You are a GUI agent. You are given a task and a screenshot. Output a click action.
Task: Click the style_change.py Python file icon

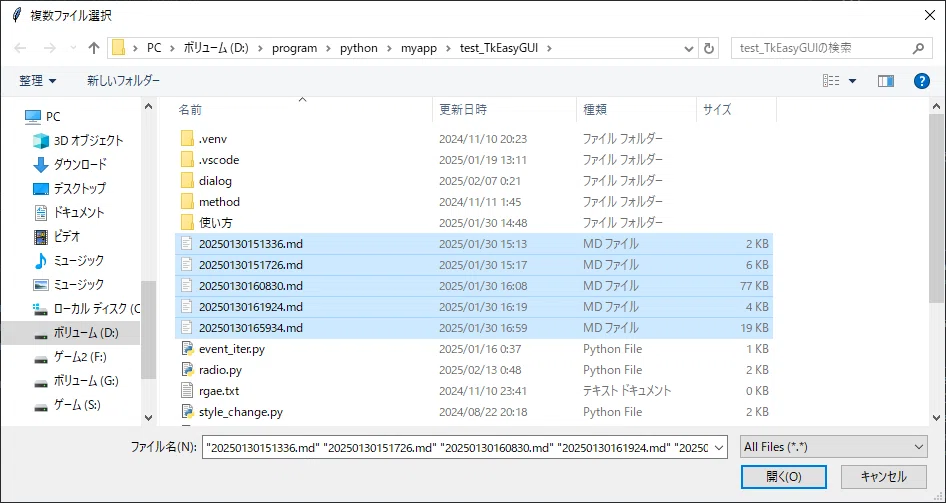coord(187,412)
